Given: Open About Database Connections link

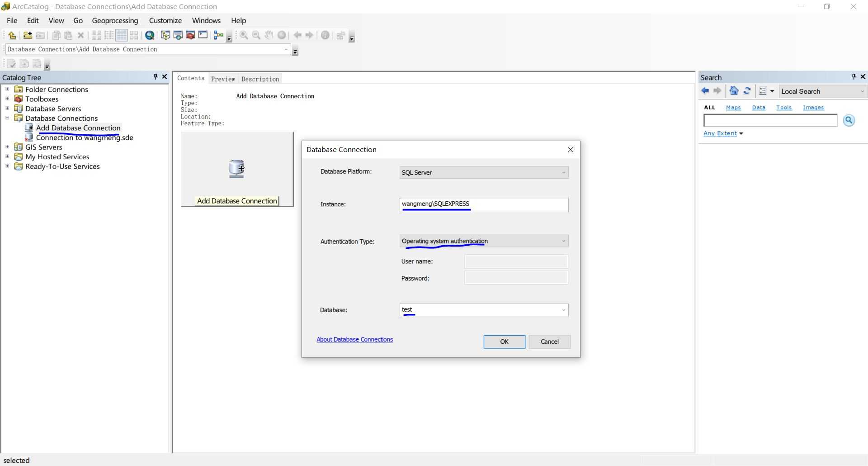Looking at the screenshot, I should [355, 339].
